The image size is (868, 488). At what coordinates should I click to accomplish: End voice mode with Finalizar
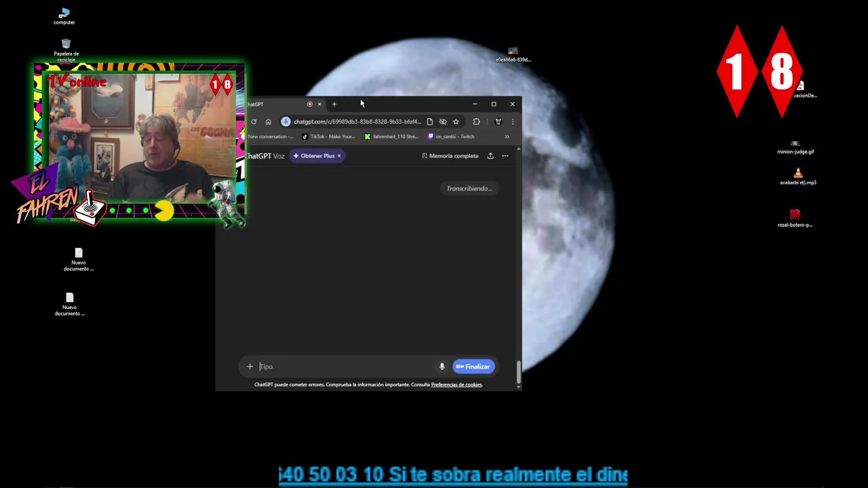pyautogui.click(x=473, y=367)
